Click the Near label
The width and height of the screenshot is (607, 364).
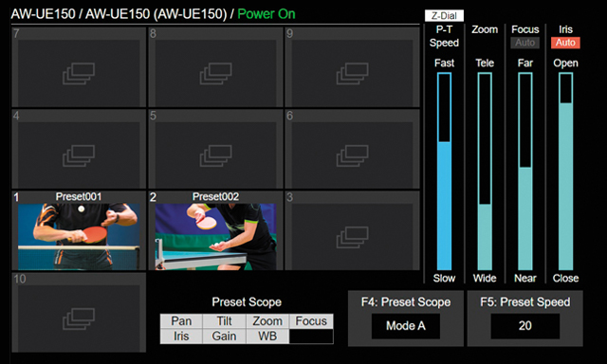pos(525,278)
